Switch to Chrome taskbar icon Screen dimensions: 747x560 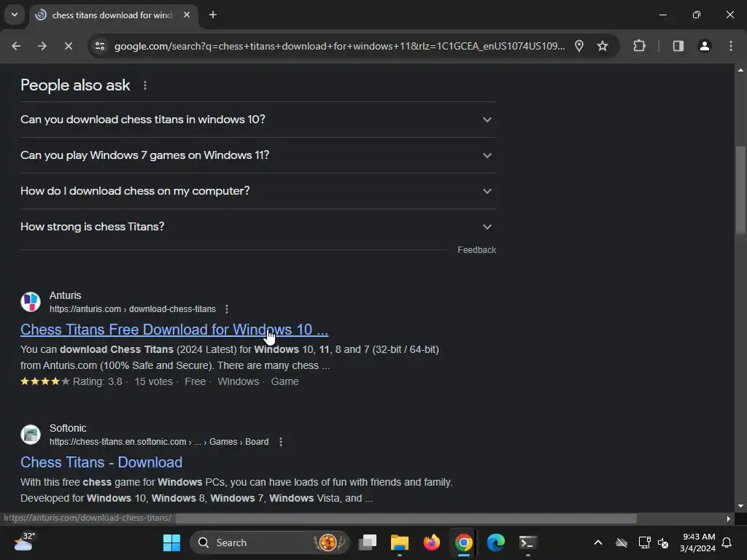[x=463, y=542]
